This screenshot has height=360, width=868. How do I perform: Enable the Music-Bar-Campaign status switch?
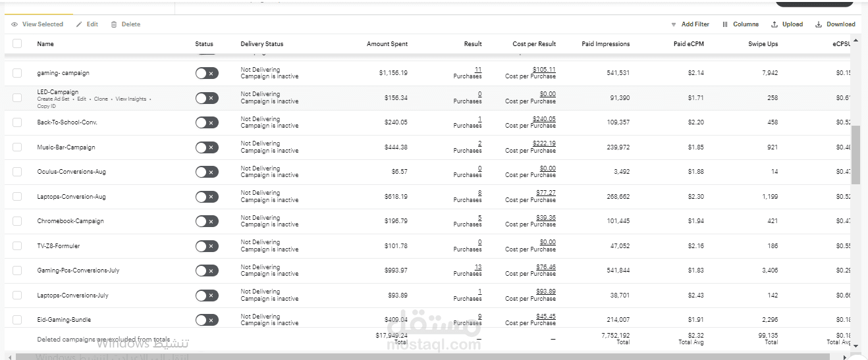pyautogui.click(x=207, y=147)
